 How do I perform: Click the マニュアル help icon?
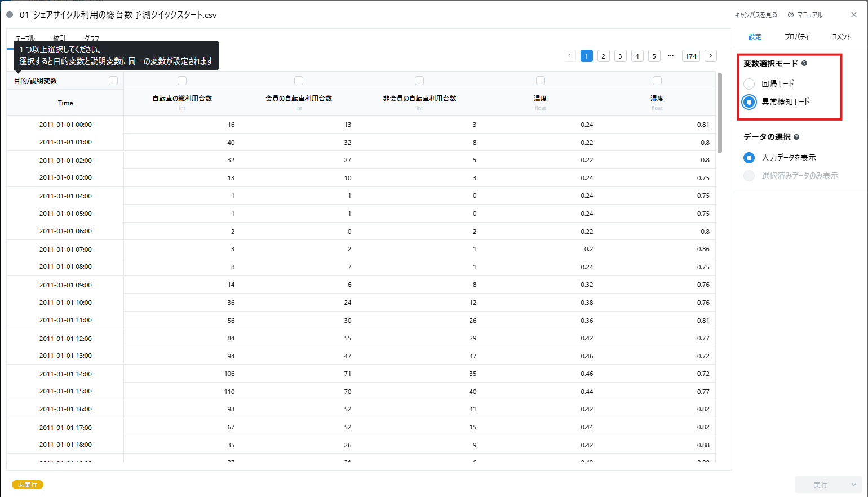[x=791, y=15]
